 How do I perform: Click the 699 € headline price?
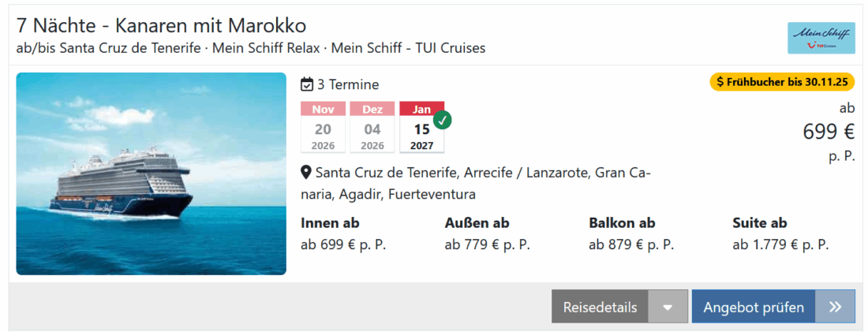(829, 132)
